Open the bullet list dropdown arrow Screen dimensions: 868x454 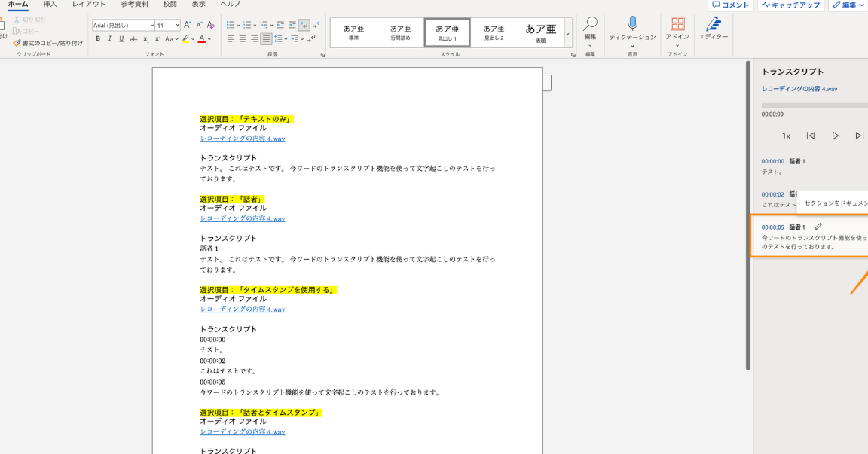coord(238,25)
